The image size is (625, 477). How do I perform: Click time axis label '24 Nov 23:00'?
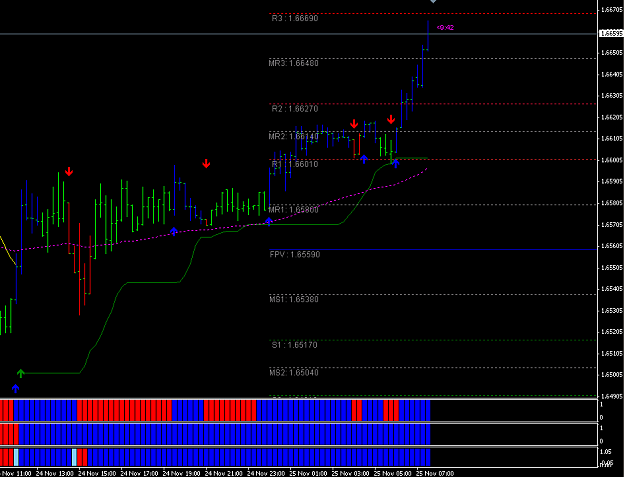tap(266, 473)
